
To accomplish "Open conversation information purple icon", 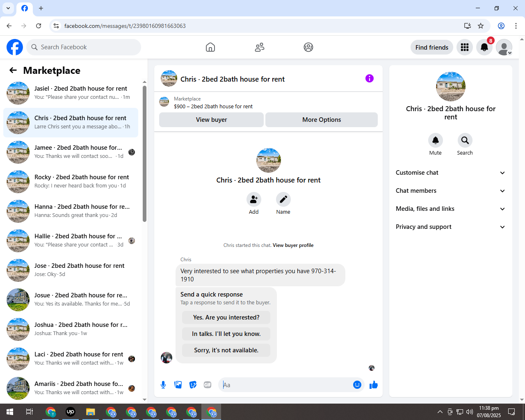I will point(370,78).
